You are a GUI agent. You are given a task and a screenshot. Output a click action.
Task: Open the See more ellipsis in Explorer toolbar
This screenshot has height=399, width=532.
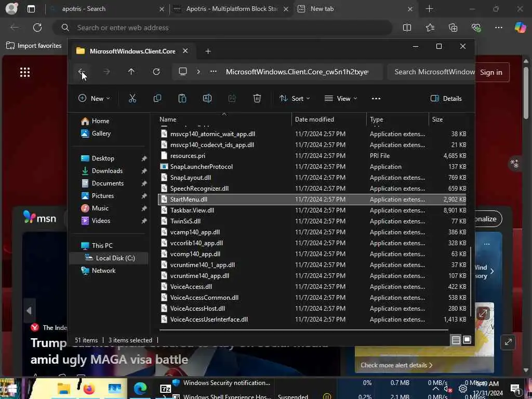376,98
